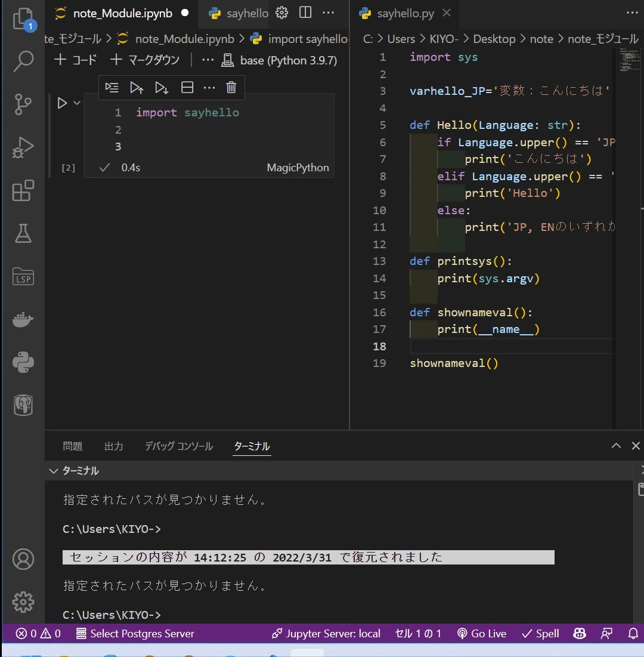Click Jupyter Server: local status item

326,634
